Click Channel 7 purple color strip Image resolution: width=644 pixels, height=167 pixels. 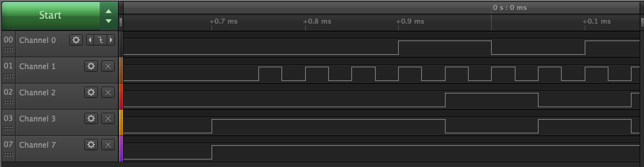click(x=121, y=149)
